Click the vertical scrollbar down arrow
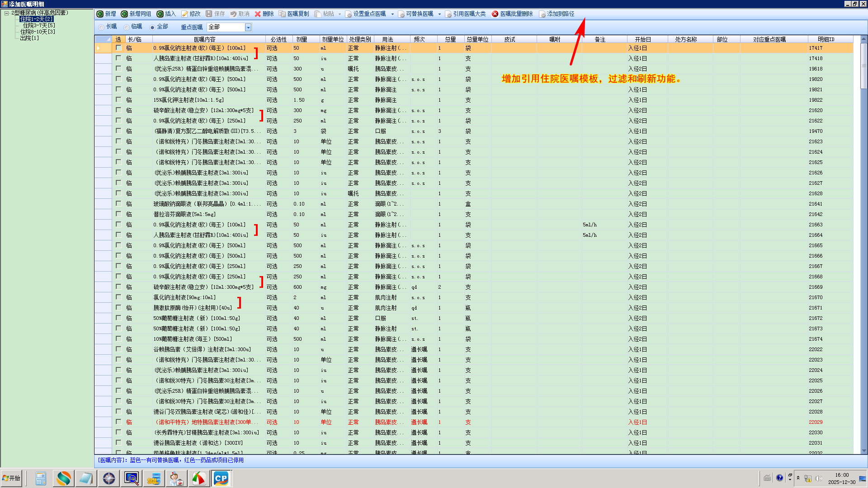This screenshot has width=868, height=488. click(x=863, y=450)
